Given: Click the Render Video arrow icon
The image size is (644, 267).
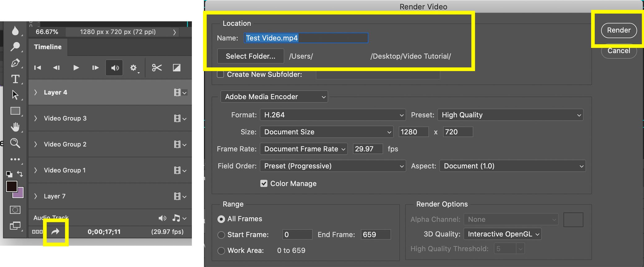Looking at the screenshot, I should [x=55, y=231].
